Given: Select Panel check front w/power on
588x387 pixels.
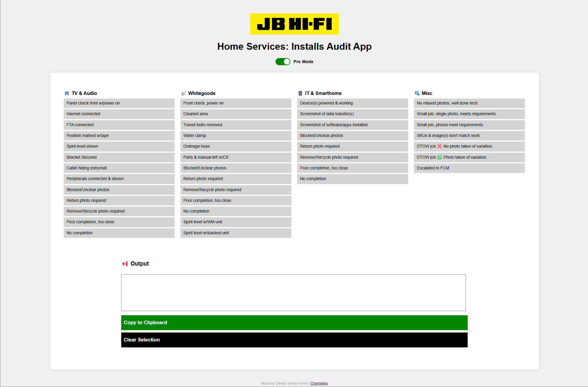Looking at the screenshot, I should point(119,103).
